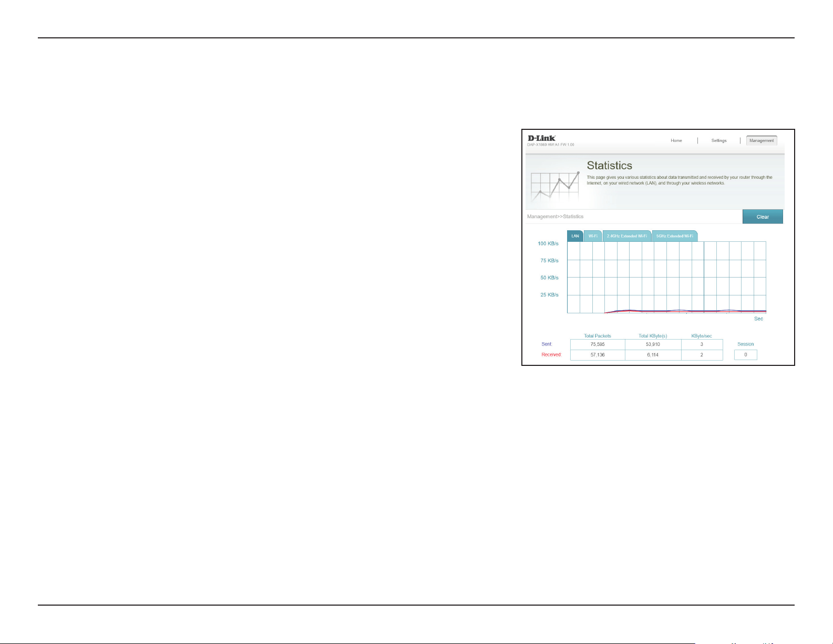Click the DAP-X1860 firmware version text
The width and height of the screenshot is (833, 644).
tap(551, 145)
